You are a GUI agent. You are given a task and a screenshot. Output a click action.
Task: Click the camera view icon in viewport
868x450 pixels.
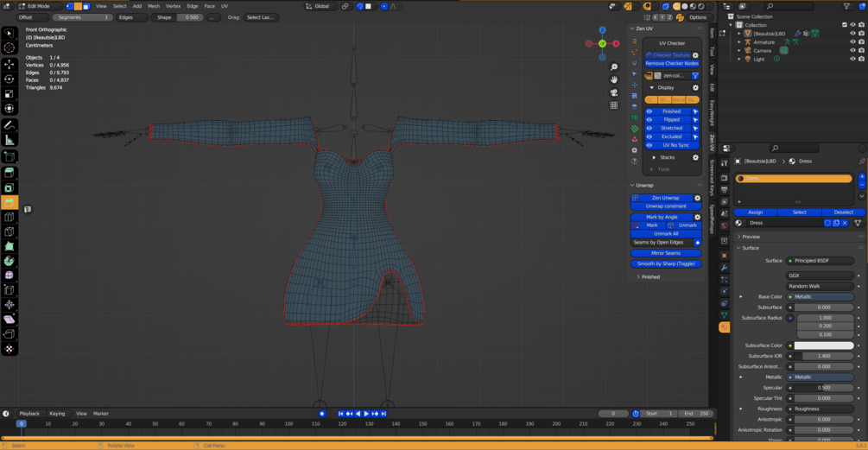coord(613,92)
